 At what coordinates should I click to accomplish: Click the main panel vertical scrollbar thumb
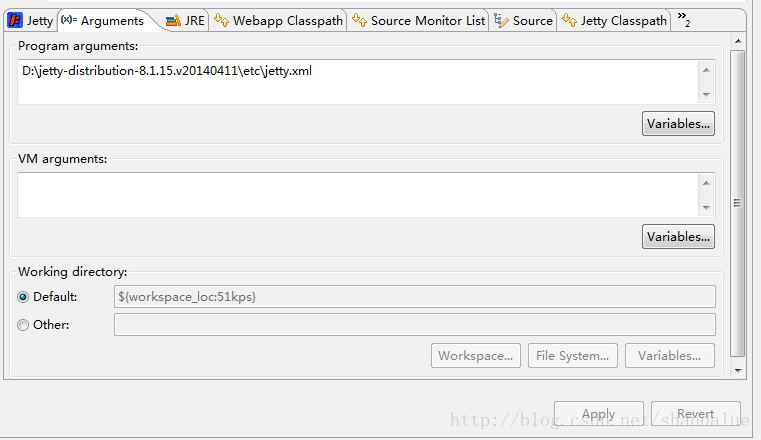point(738,203)
